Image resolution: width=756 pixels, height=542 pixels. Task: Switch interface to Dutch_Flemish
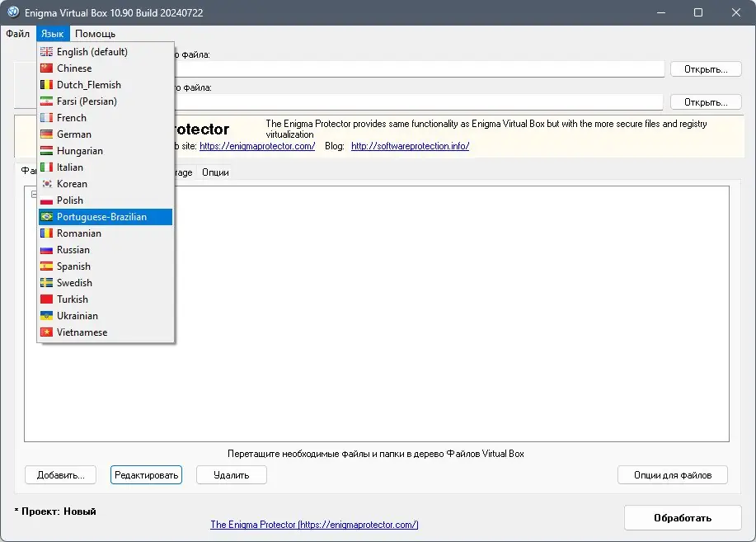pyautogui.click(x=105, y=84)
